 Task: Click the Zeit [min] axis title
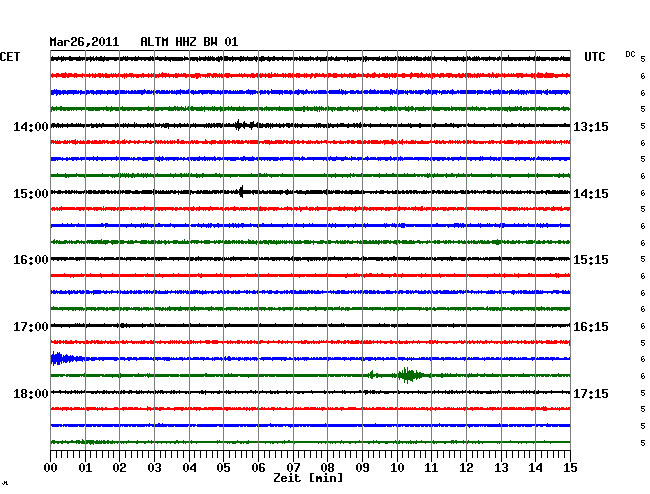[308, 478]
